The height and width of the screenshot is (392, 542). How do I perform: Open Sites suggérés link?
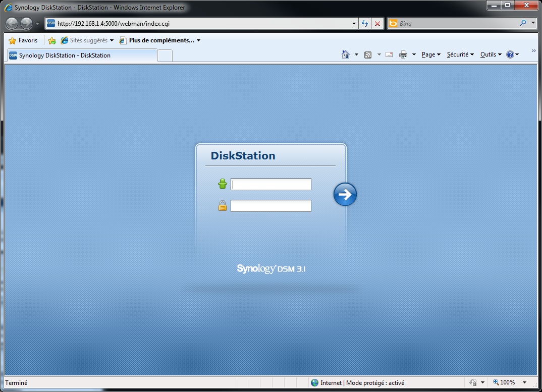click(x=87, y=40)
